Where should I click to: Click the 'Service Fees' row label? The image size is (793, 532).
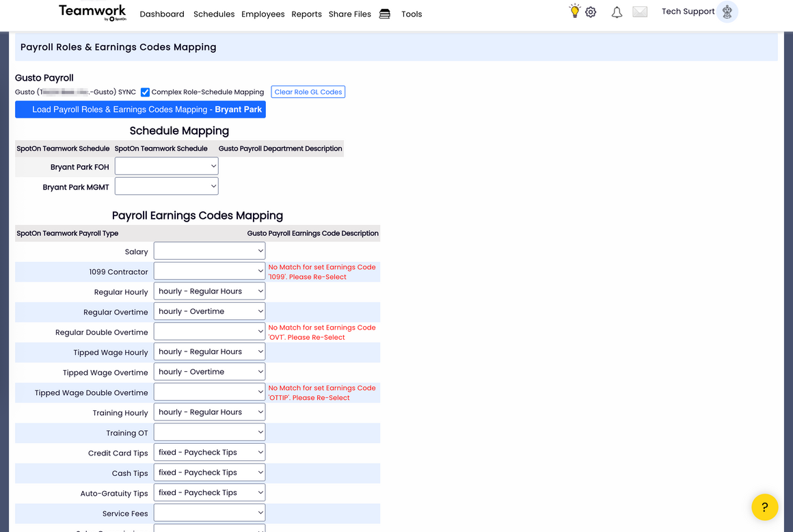point(125,514)
